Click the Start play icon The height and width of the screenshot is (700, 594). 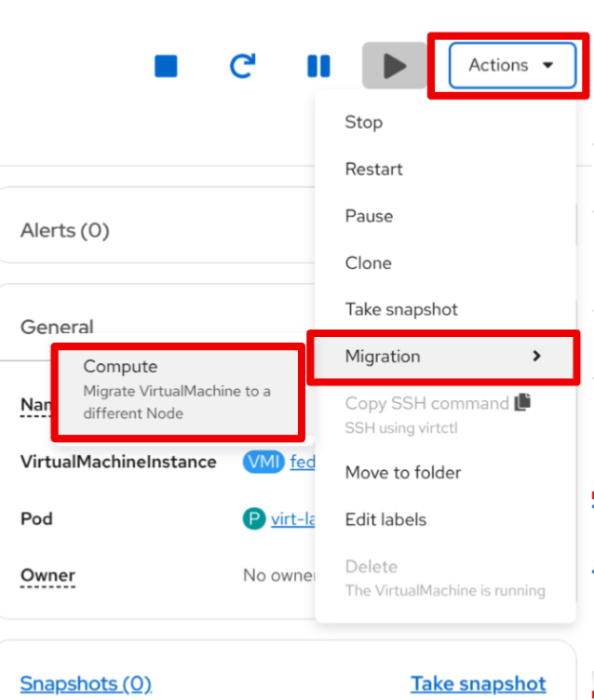(395, 66)
